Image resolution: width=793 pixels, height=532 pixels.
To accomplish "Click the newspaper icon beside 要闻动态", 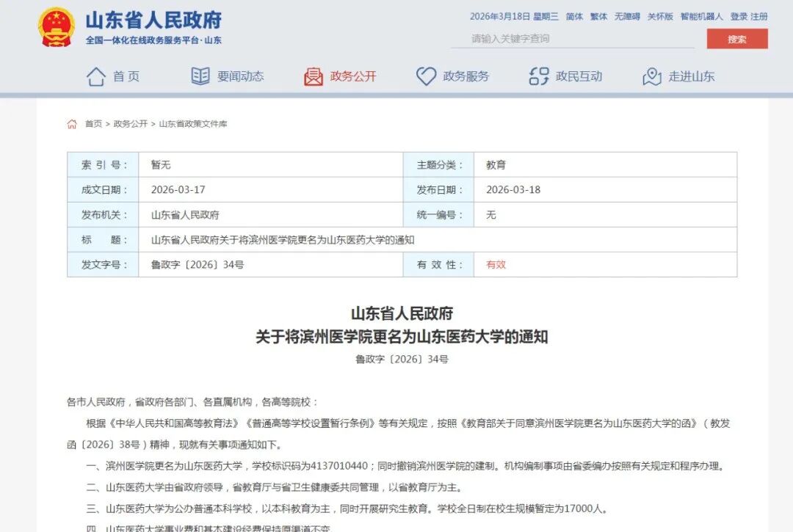I will (x=200, y=76).
